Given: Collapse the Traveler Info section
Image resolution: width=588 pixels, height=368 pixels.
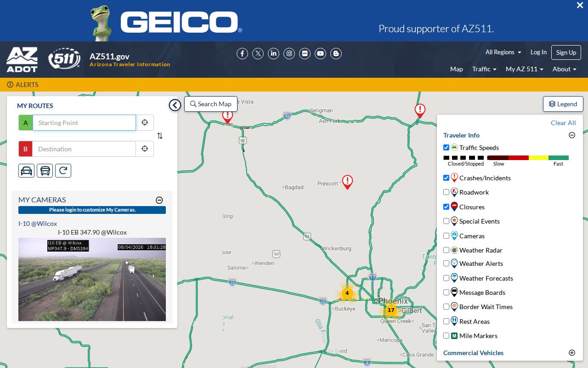Looking at the screenshot, I should coord(572,135).
